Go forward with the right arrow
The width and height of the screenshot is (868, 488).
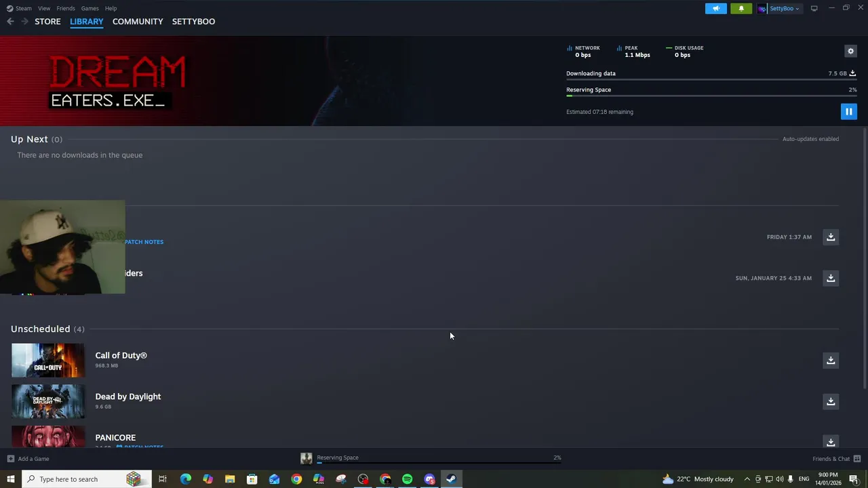pos(24,22)
